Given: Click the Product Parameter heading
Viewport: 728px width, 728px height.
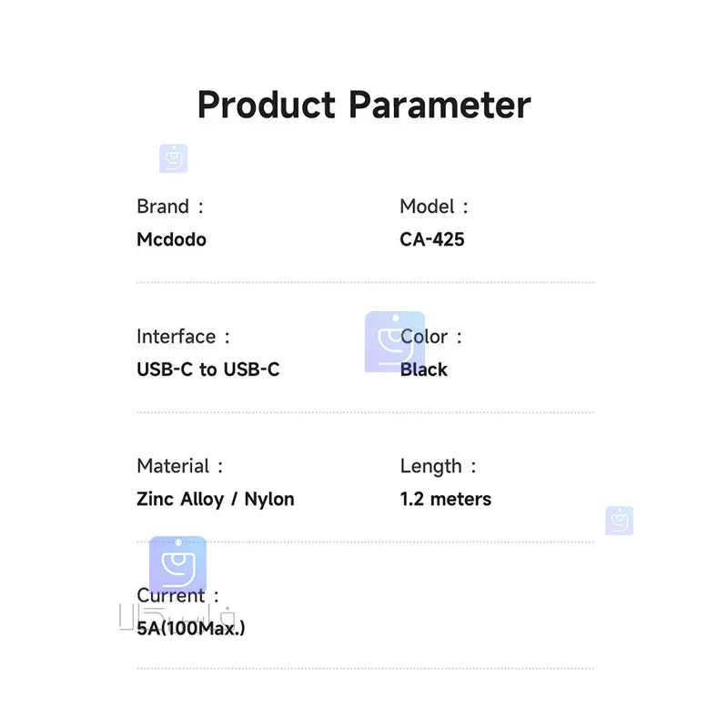Looking at the screenshot, I should (364, 105).
